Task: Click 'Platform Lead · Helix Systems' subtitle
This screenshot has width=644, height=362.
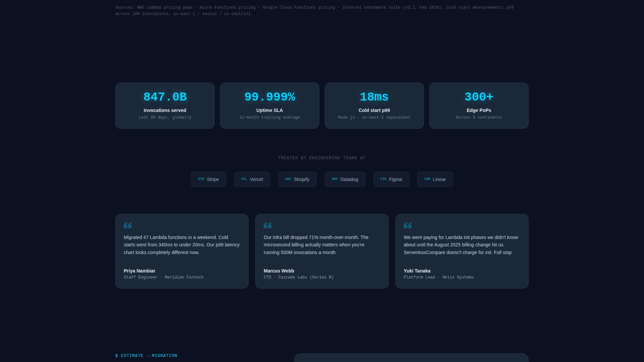Action: tap(439, 278)
